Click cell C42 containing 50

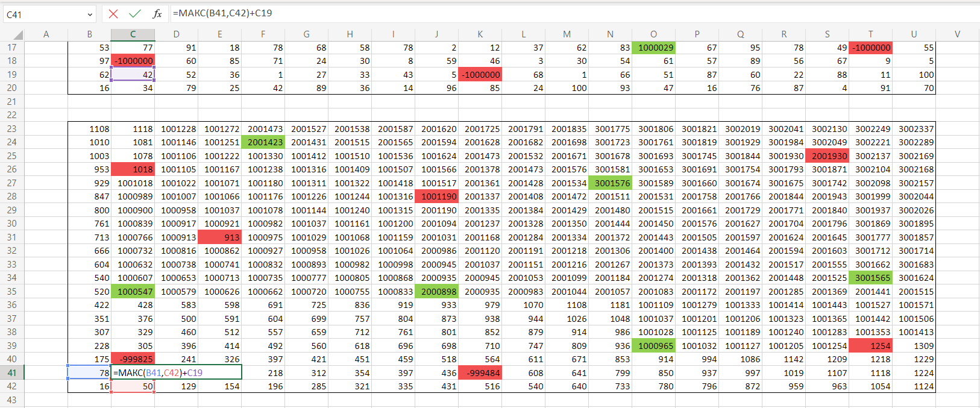(133, 386)
